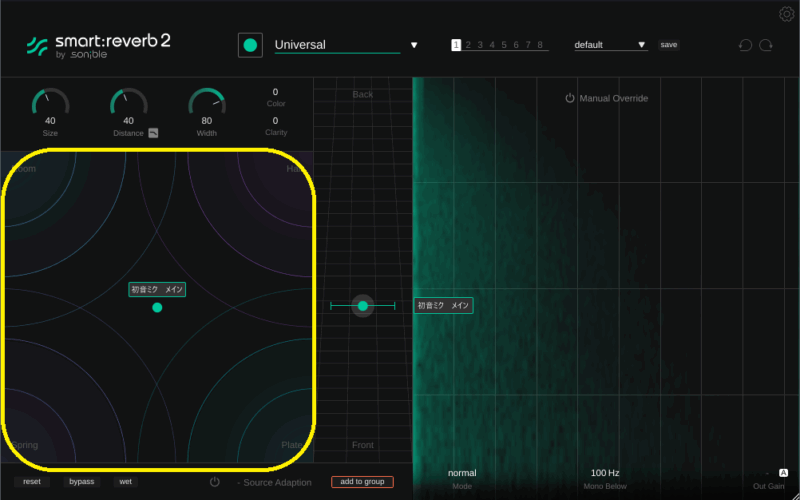Click the Out Gain value

(767, 473)
